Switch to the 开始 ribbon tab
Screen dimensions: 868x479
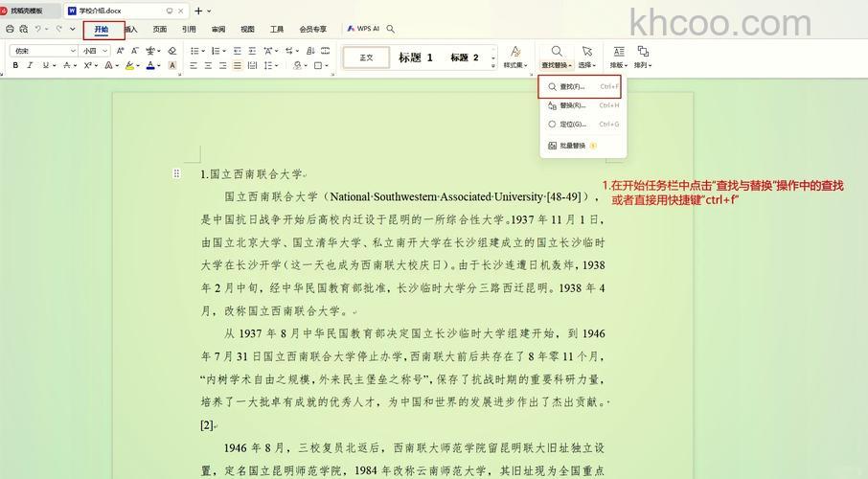point(102,30)
